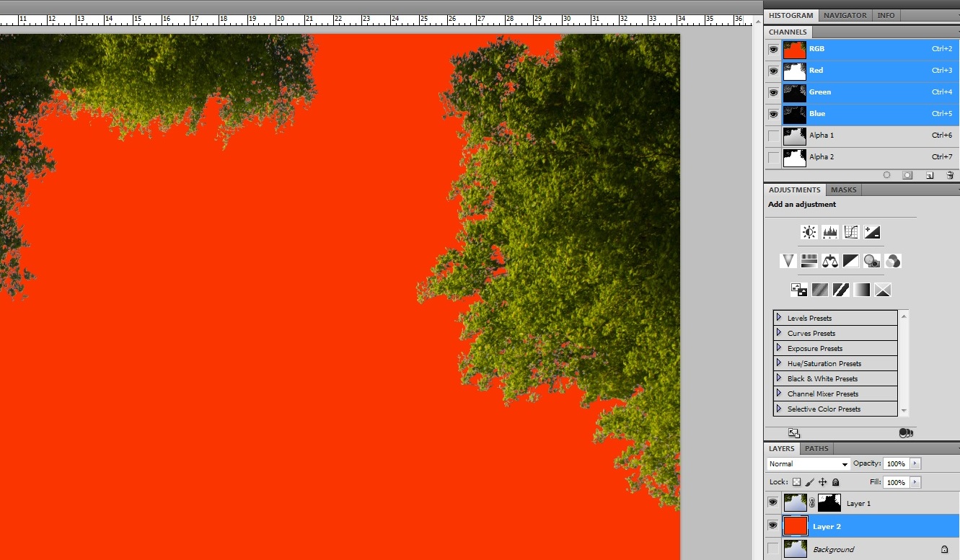Add a Channel Mixer adjustment layer
The height and width of the screenshot is (560, 960).
click(x=893, y=261)
